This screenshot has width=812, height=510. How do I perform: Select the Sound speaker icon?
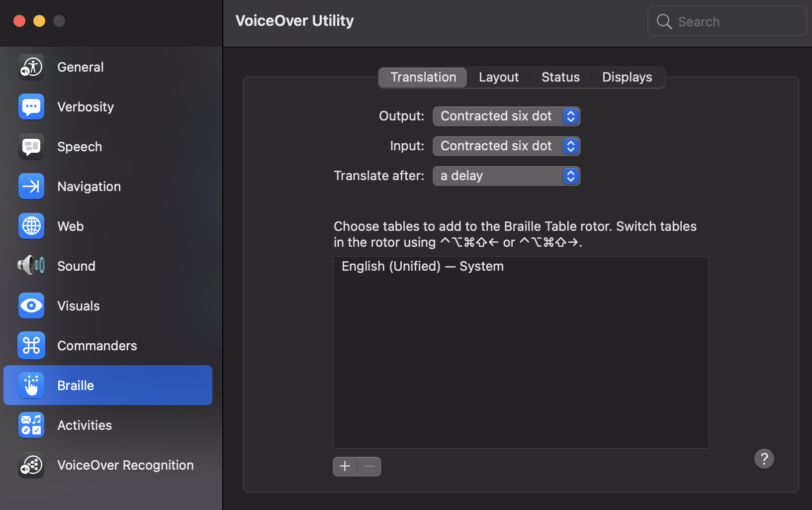point(31,266)
